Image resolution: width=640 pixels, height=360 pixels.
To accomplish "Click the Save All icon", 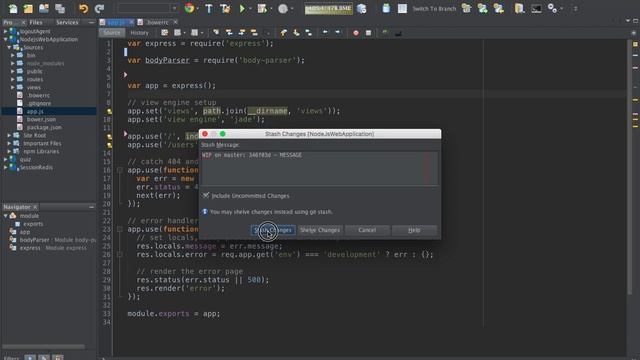I will click(x=60, y=8).
